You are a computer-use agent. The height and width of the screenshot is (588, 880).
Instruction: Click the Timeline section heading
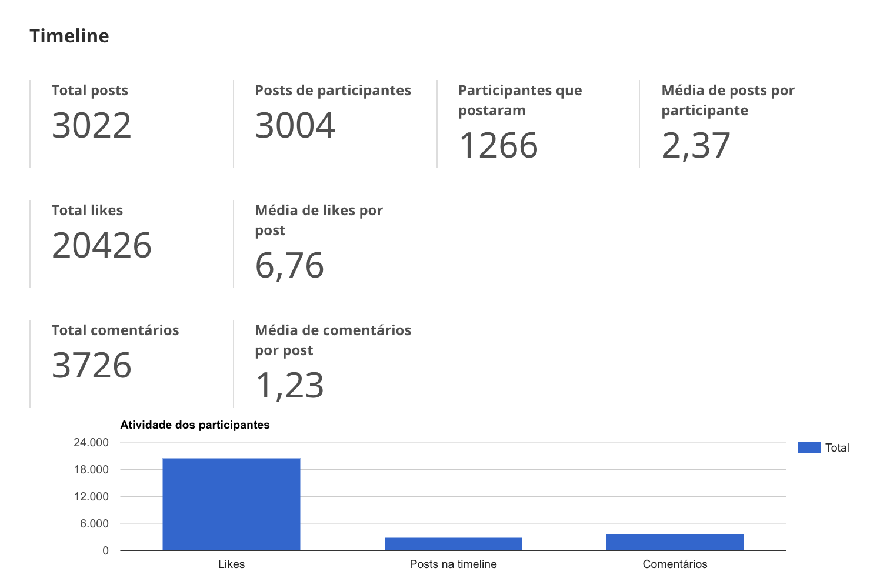69,36
